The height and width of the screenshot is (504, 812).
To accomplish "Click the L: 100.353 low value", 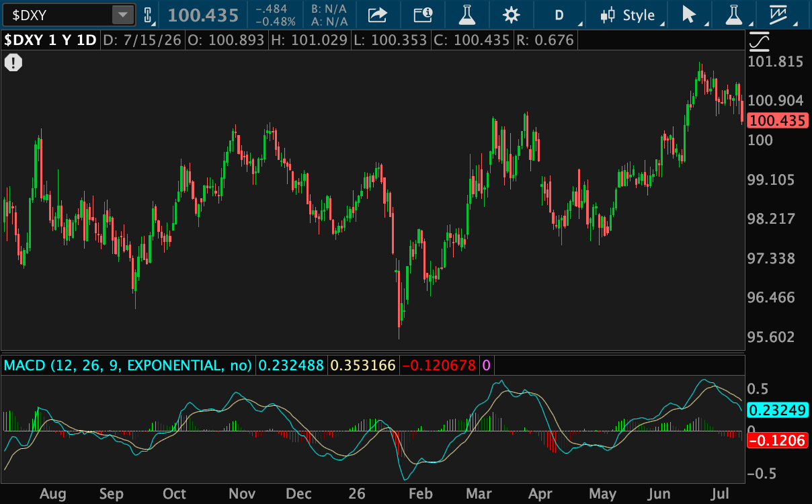I will pyautogui.click(x=391, y=40).
